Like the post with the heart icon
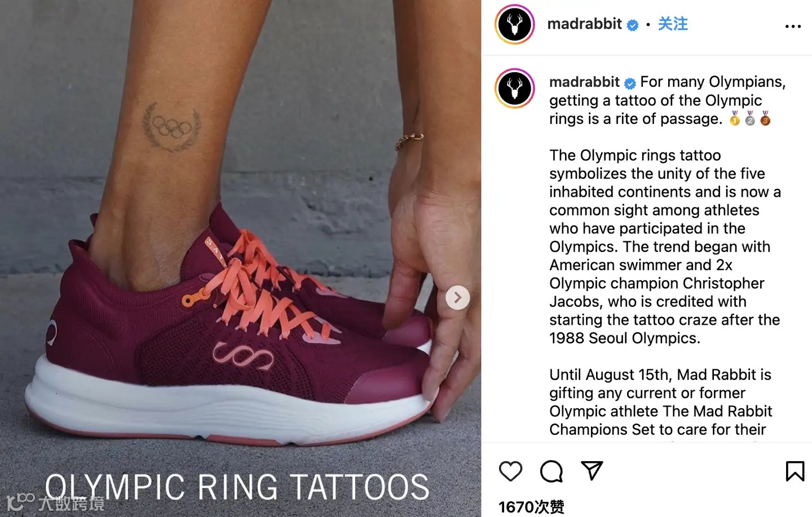Viewport: 812px width, 517px height. [511, 471]
